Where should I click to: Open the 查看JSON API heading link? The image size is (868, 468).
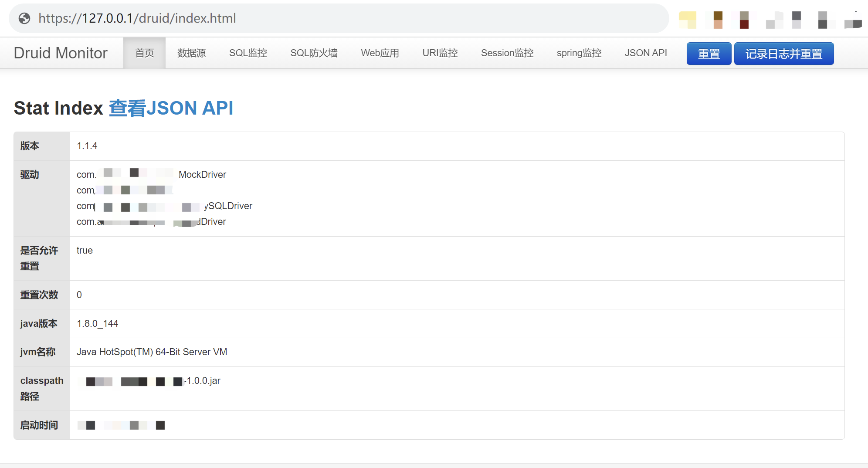tap(171, 108)
